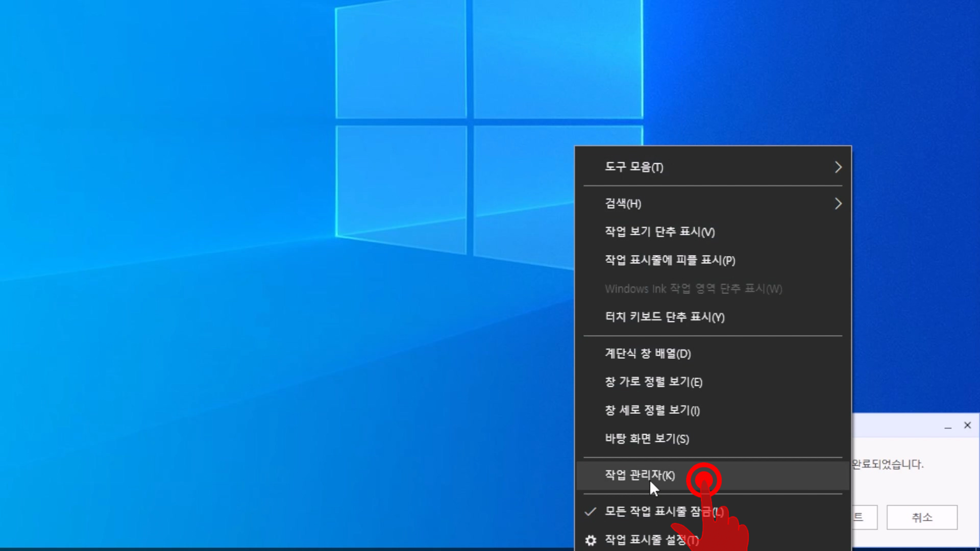Open 도구 모음(T) menu entry
This screenshot has height=551, width=980.
click(634, 167)
